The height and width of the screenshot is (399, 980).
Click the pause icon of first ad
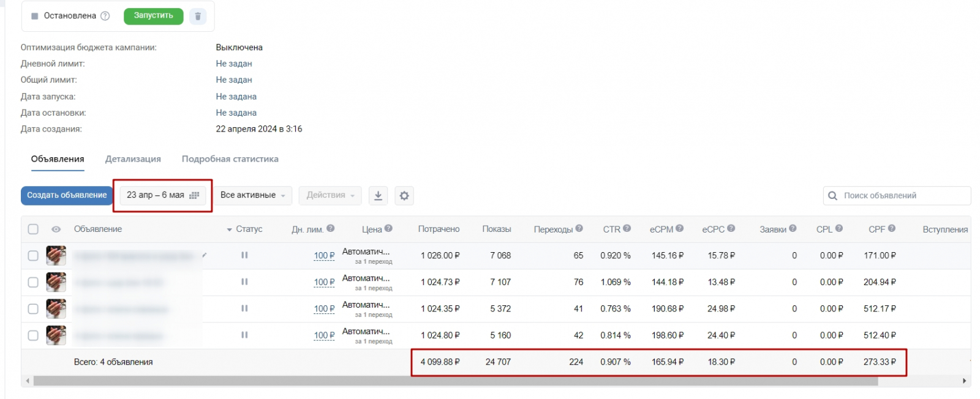[x=244, y=255]
